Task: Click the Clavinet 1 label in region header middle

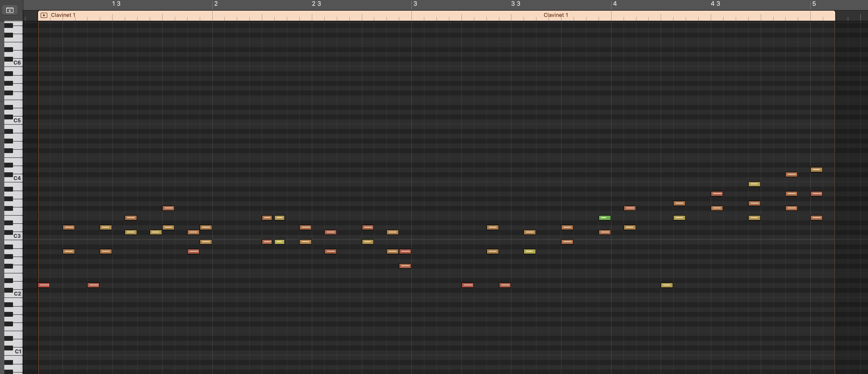Action: 556,15
